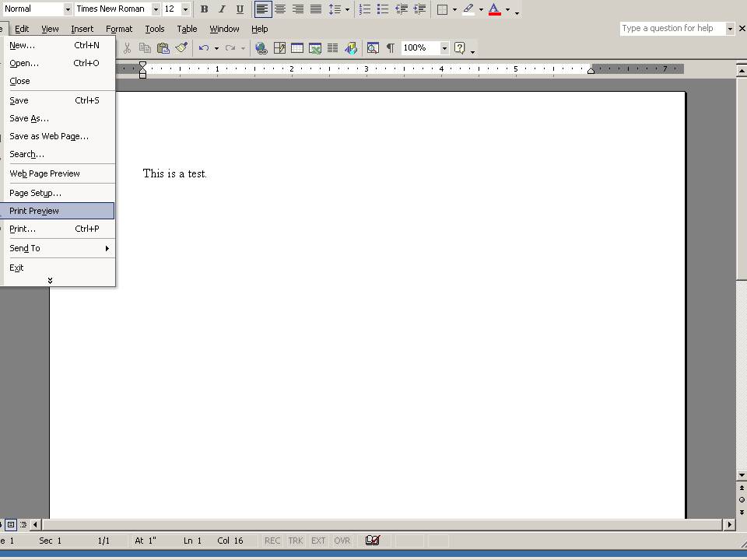Choose Print Preview from File menu

57,211
